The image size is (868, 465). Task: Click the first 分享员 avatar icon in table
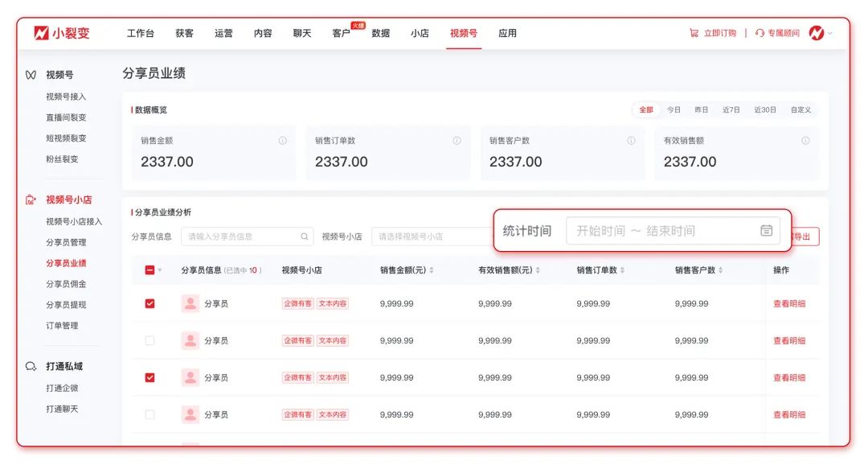click(x=190, y=303)
